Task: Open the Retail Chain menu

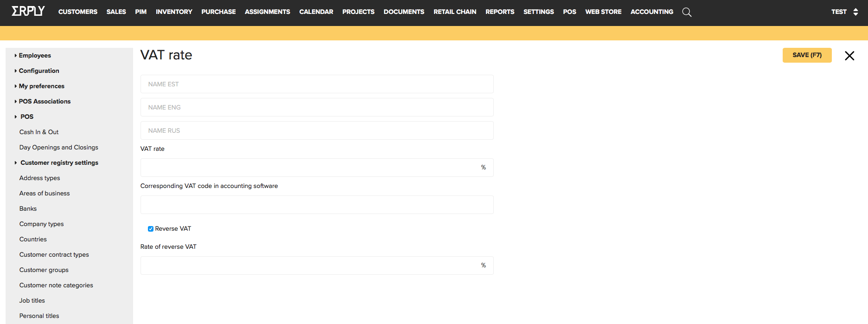Action: coord(455,12)
